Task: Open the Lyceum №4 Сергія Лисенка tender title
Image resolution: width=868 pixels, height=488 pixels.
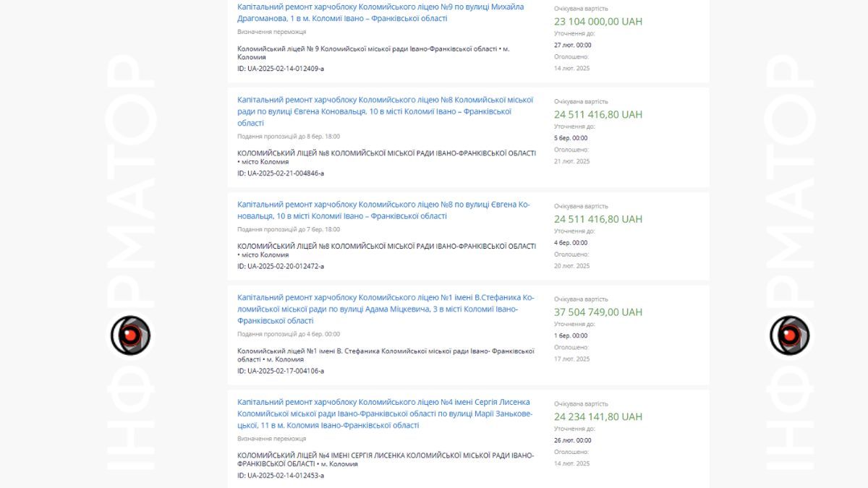Action: click(384, 414)
